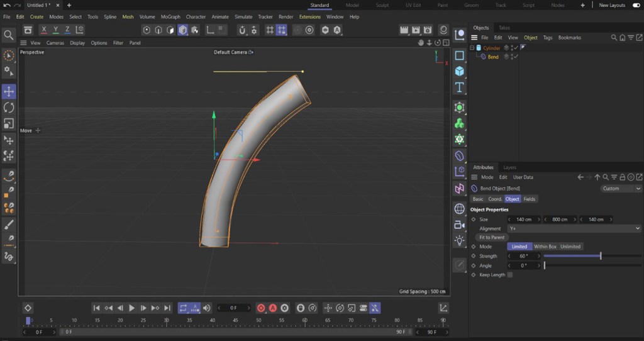The image size is (644, 341).
Task: Open the Camera object icon in the palette
Action: 460,225
